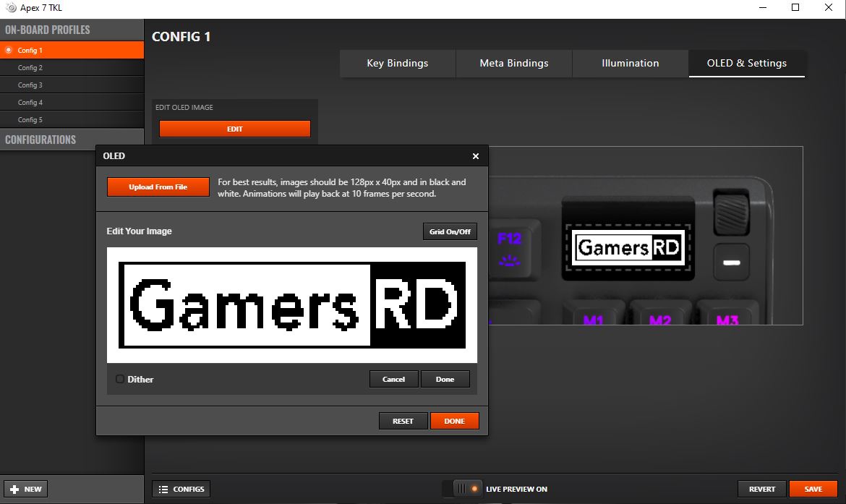Open the CONFIGS list button
This screenshot has width=846, height=504.
[x=181, y=489]
